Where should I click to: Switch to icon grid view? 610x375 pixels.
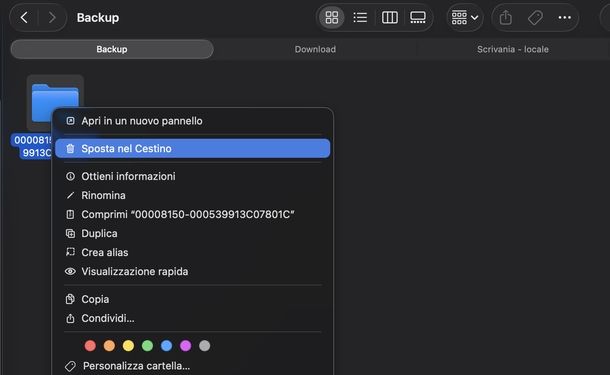pos(332,18)
